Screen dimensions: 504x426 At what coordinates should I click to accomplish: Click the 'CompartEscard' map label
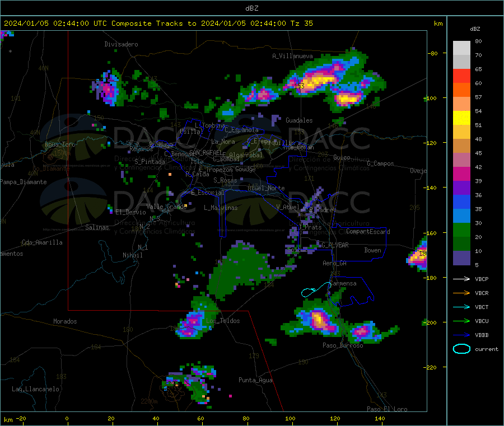[x=368, y=232]
